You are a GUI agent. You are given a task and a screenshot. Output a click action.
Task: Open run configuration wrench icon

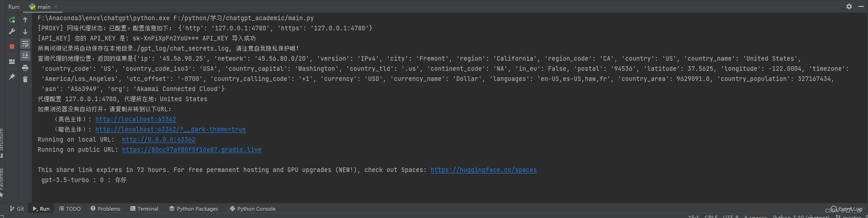[12, 32]
